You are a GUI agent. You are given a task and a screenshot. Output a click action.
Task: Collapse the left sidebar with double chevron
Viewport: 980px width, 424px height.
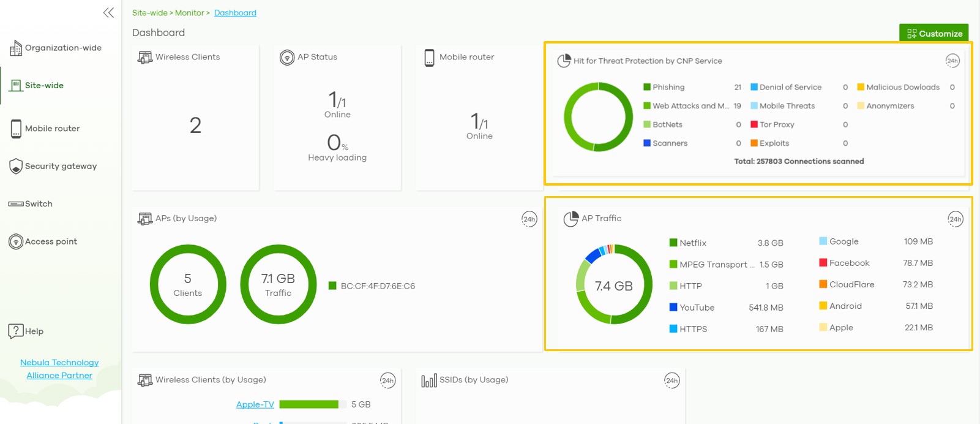[108, 13]
